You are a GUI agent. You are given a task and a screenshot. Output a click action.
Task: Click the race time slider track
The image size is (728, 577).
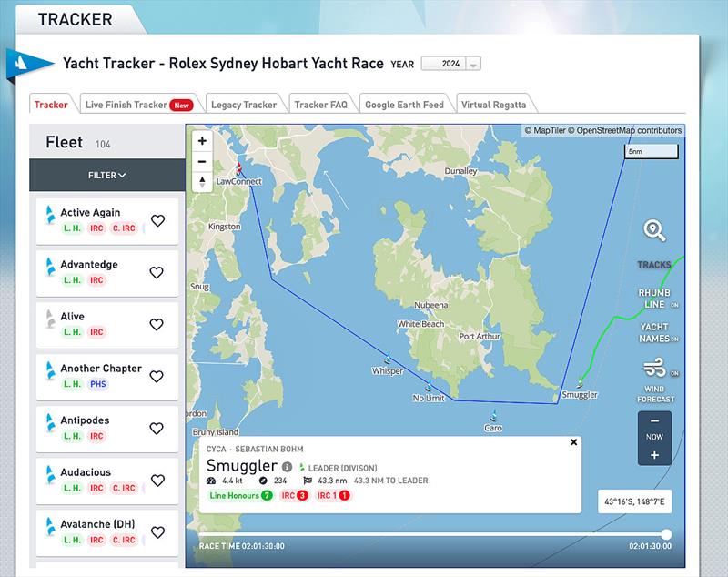coord(431,534)
